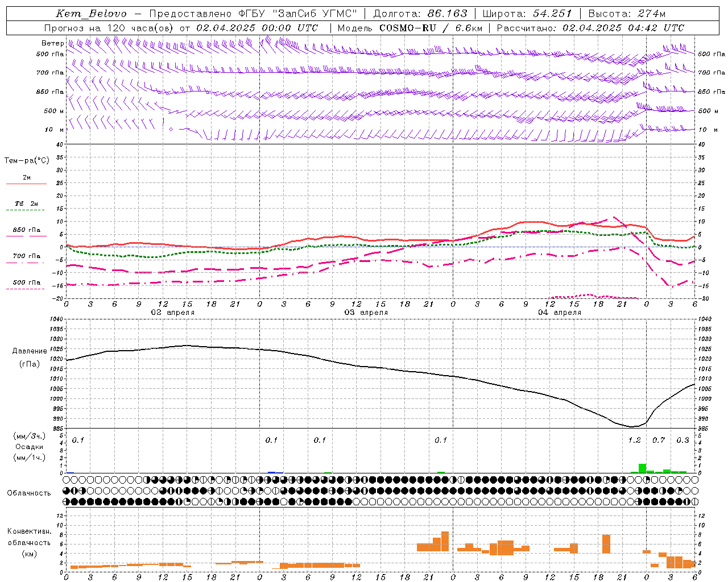728x582 pixels.
Task: Click the Td 2м legend label
Action: tap(26, 203)
